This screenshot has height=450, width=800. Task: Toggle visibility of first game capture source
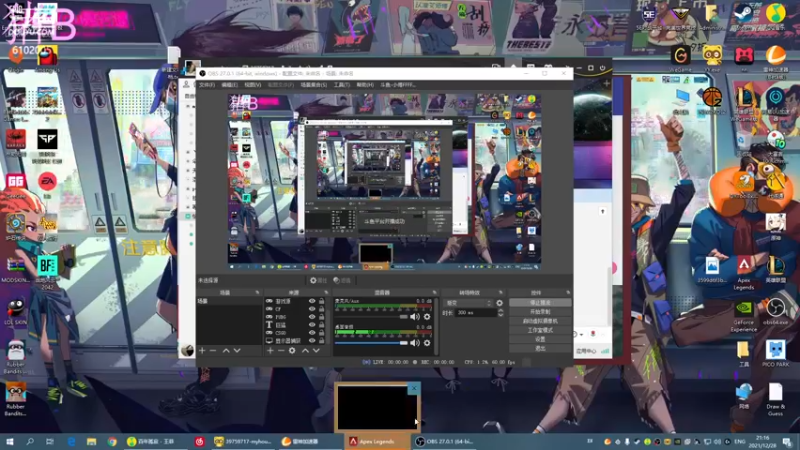pos(312,302)
